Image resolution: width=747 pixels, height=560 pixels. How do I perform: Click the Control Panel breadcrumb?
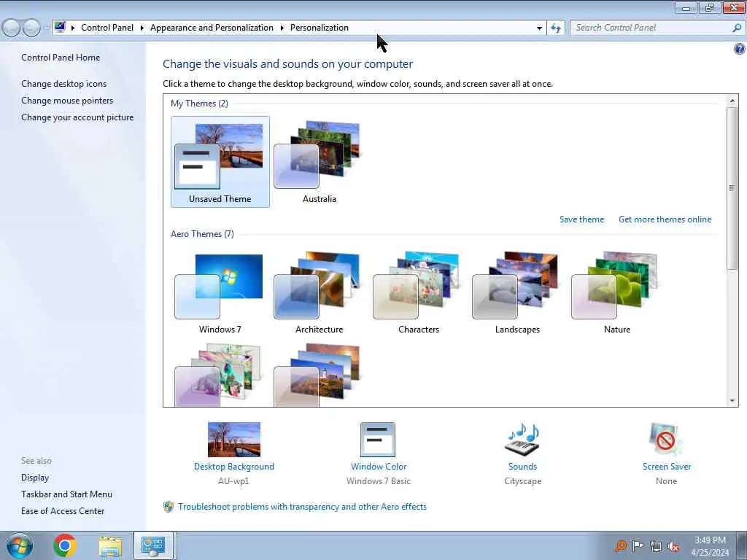click(x=107, y=28)
